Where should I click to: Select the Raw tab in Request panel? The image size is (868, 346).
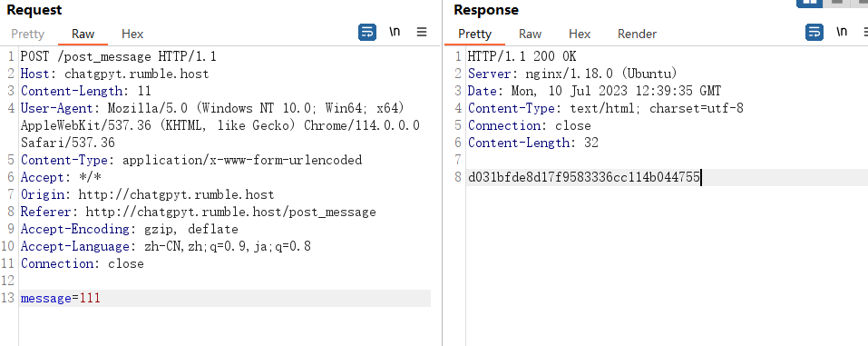(x=83, y=34)
